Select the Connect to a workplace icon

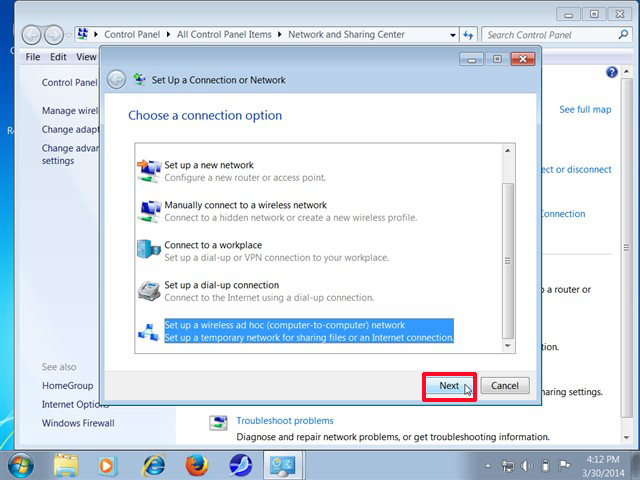[x=149, y=249]
